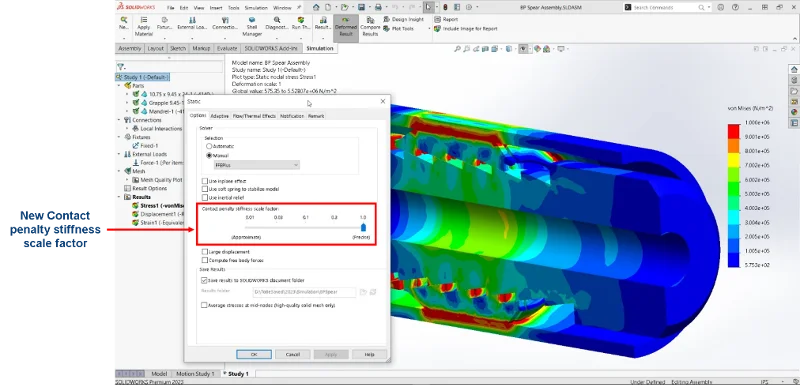Collapse the External Loads tree node
Viewport: 800px width, 385px height.
point(120,154)
